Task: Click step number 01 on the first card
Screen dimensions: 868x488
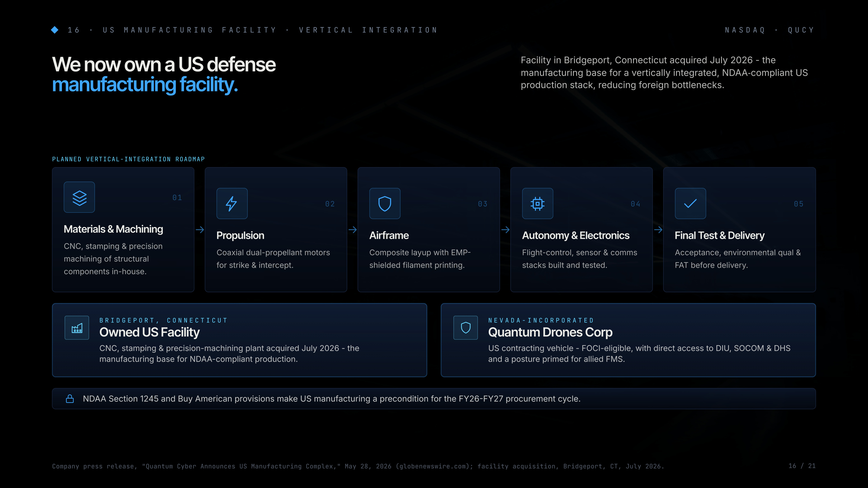Action: coord(177,197)
